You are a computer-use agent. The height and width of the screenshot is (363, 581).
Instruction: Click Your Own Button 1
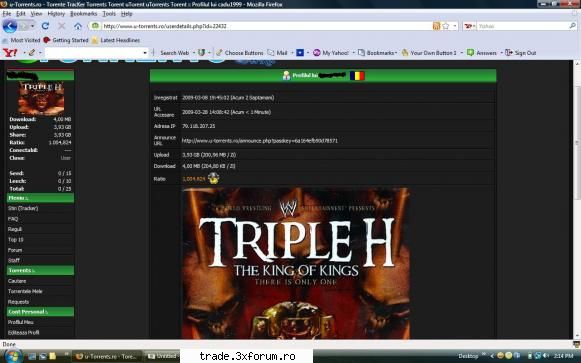pos(429,53)
